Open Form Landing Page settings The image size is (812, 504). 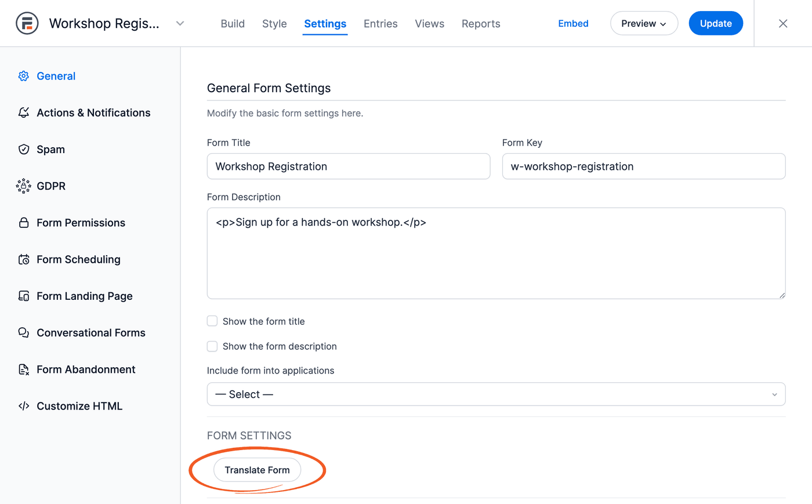[85, 296]
